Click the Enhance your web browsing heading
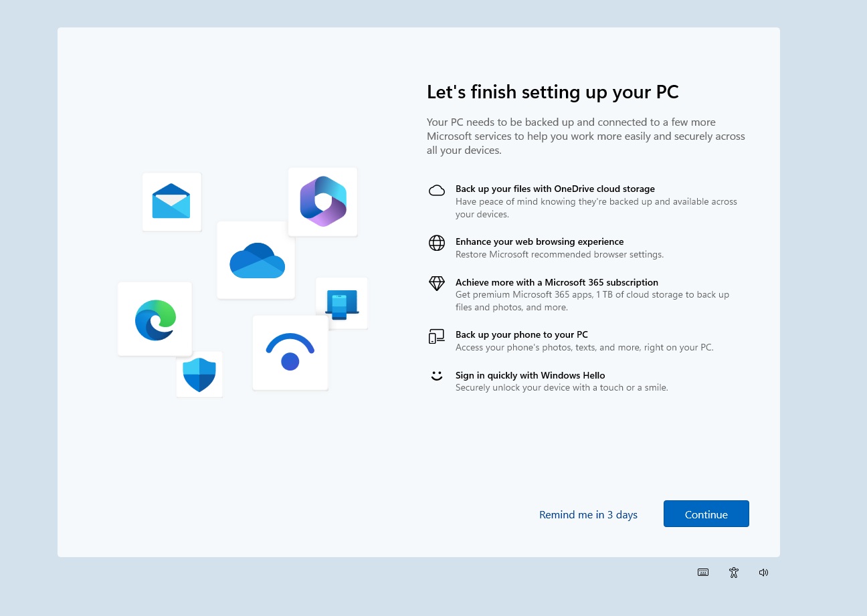The width and height of the screenshot is (867, 616). tap(539, 241)
